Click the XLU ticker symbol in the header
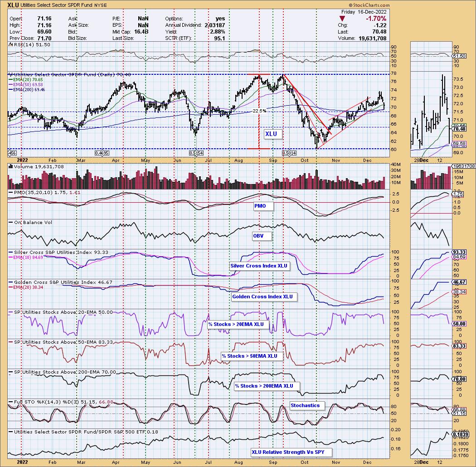 (x=13, y=5)
